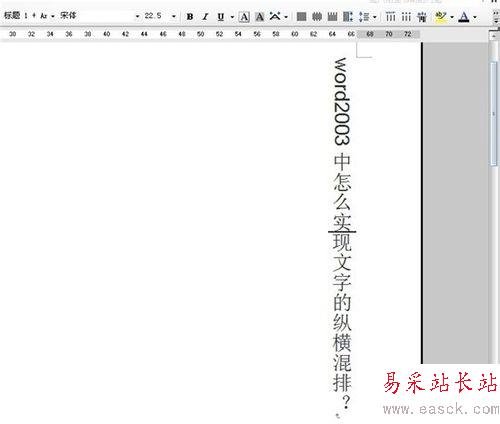The width and height of the screenshot is (500, 424).
Task: Open the style name dropdown arrow
Action: point(53,16)
